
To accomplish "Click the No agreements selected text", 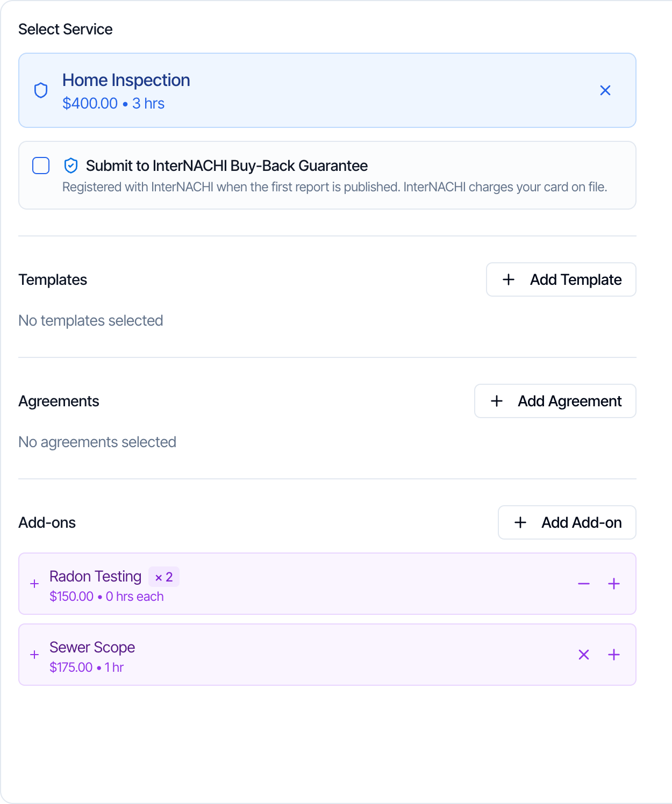I will tap(97, 442).
